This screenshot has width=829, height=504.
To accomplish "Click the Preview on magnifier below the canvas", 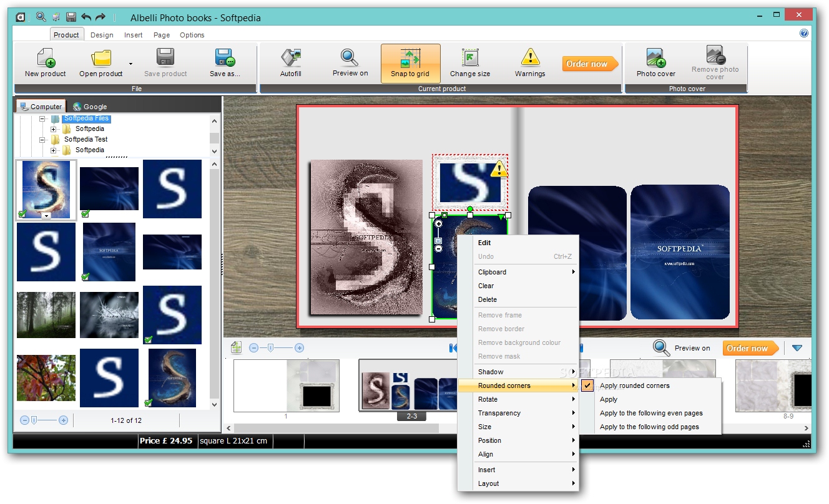I will (x=661, y=348).
